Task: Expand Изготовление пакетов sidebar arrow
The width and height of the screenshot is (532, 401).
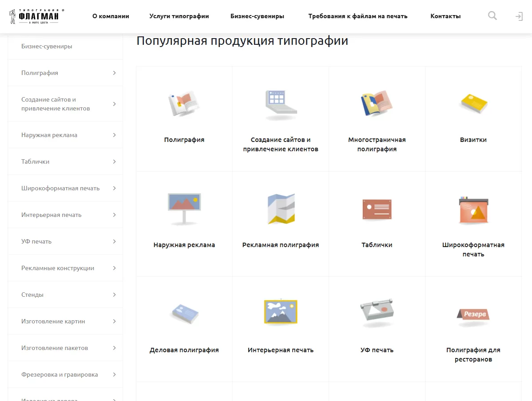Action: [x=114, y=348]
